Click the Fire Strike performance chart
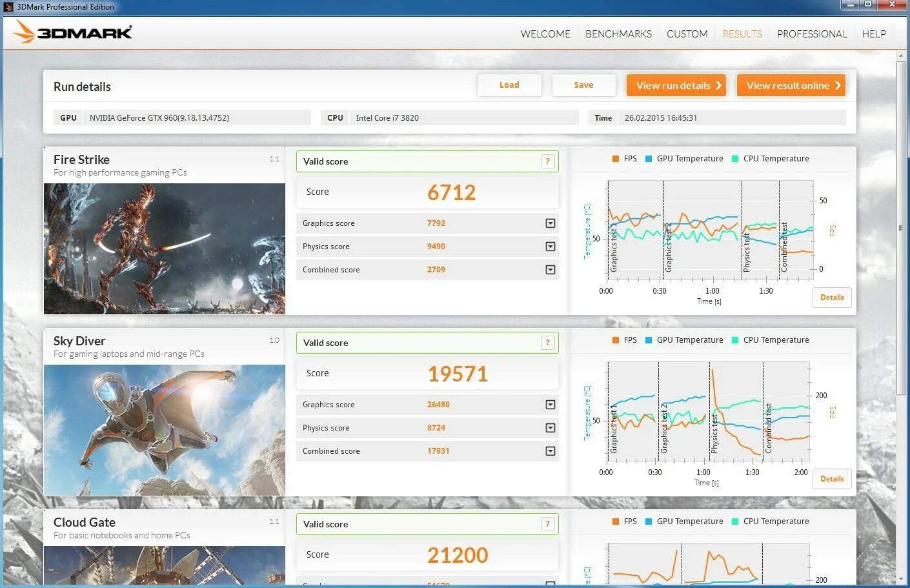910x588 pixels. click(x=710, y=230)
